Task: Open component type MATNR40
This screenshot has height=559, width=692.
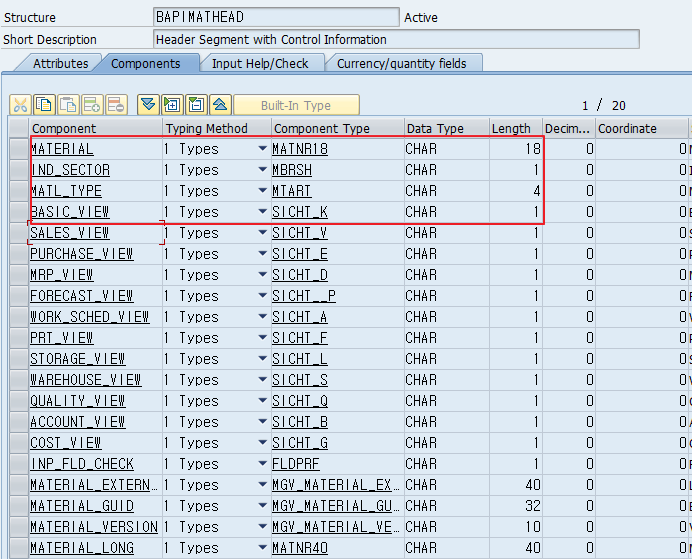Action: coord(300,548)
